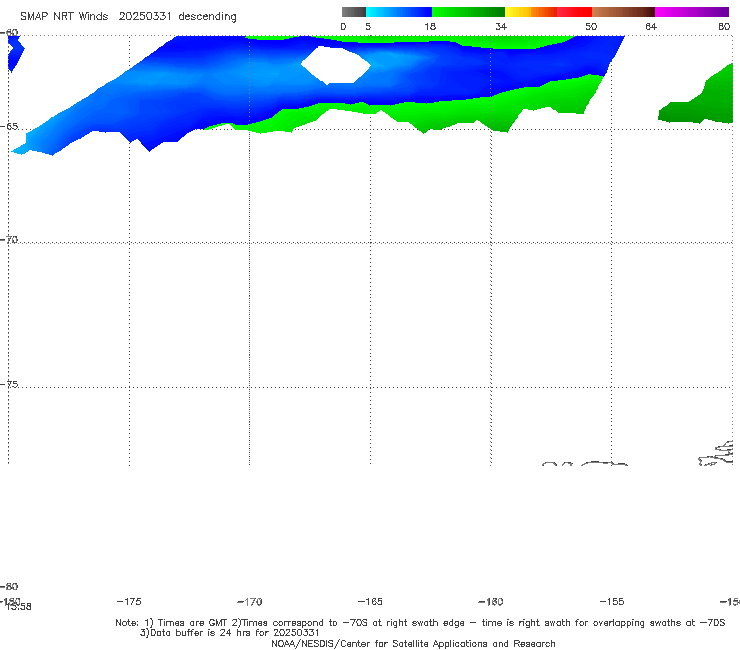Click longitude label -155
Image resolution: width=740 pixels, height=650 pixels.
612,601
